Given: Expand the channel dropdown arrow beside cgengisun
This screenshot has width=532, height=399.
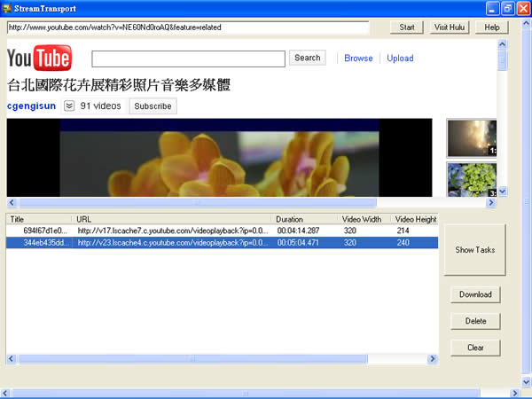Looking at the screenshot, I should pos(69,106).
